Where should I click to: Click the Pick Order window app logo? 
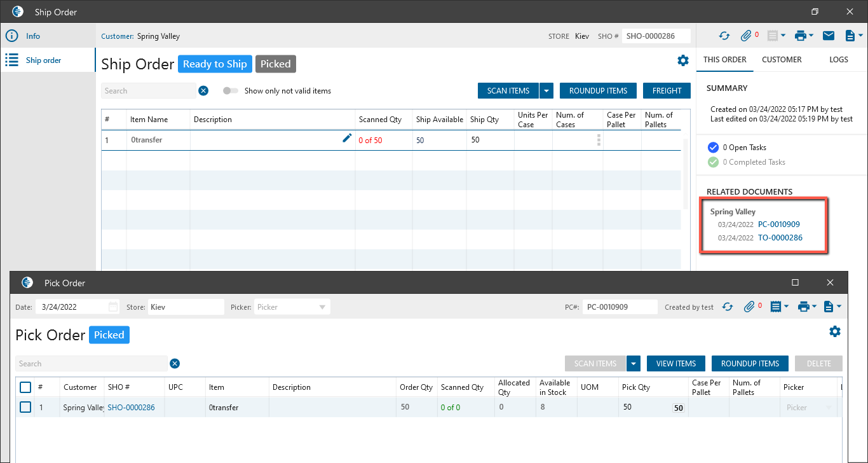pos(27,282)
